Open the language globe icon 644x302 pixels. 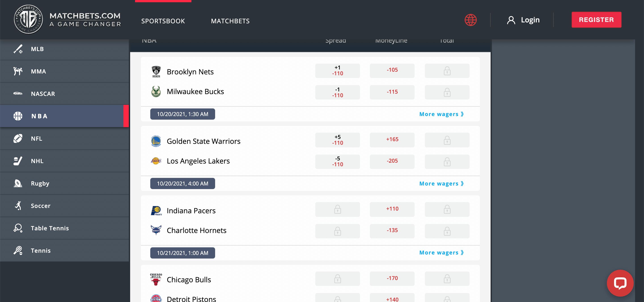point(471,19)
